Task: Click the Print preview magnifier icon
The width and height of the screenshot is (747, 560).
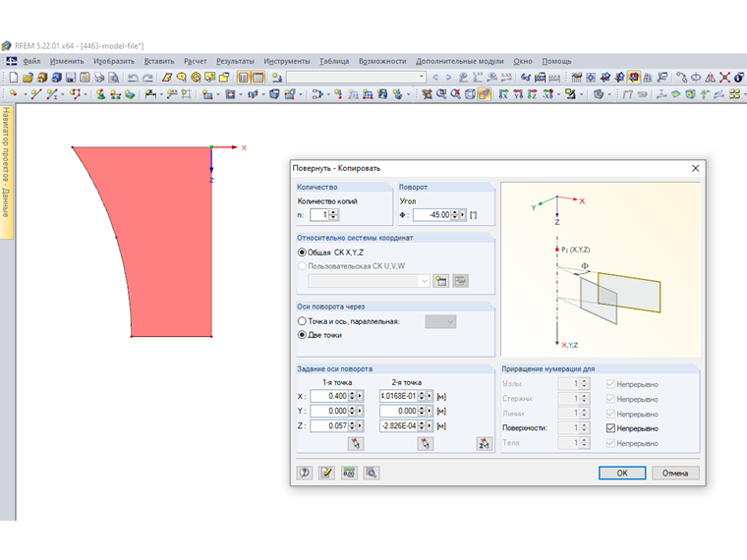Action: coord(113,78)
